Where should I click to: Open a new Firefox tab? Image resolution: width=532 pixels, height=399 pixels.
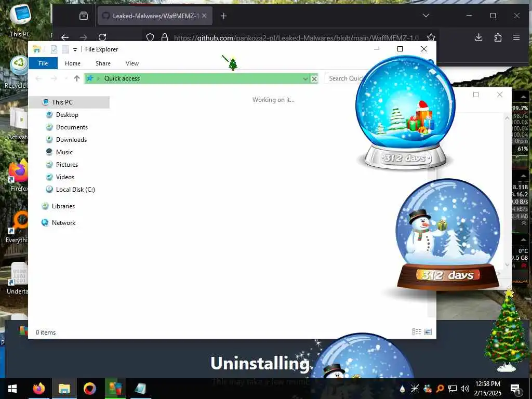223,16
